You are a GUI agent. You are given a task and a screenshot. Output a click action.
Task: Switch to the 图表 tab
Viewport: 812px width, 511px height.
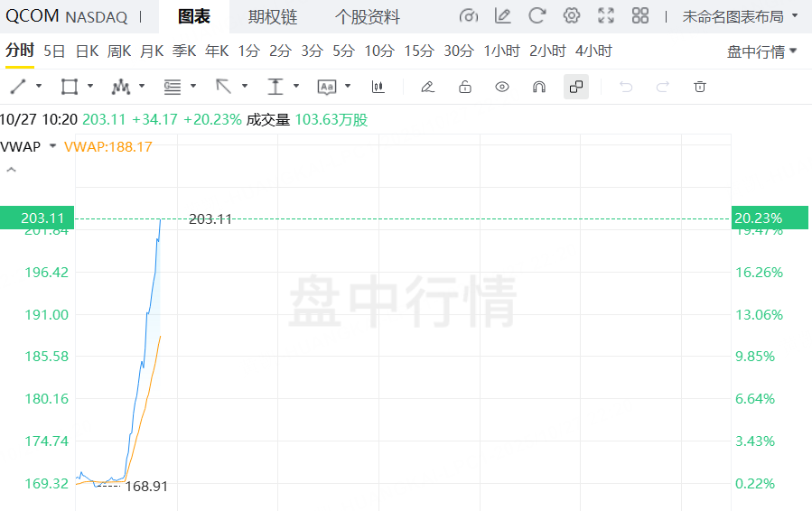click(194, 16)
